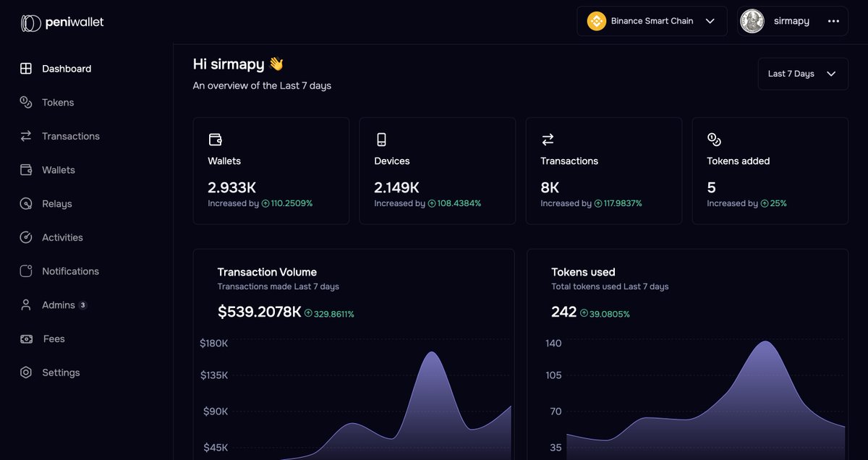Click the Devices value 2.149K
The image size is (868, 460).
(x=396, y=188)
